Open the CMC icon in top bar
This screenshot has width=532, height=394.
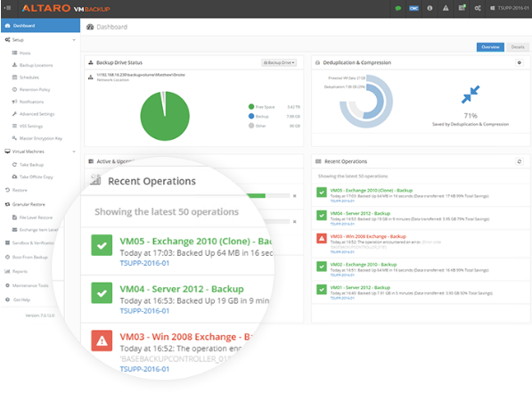point(414,8)
